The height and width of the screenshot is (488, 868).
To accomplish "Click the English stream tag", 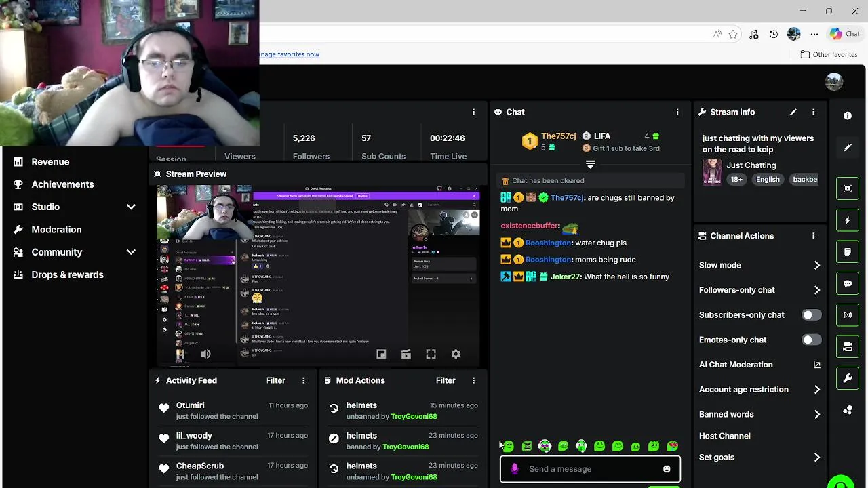I will pyautogui.click(x=768, y=179).
